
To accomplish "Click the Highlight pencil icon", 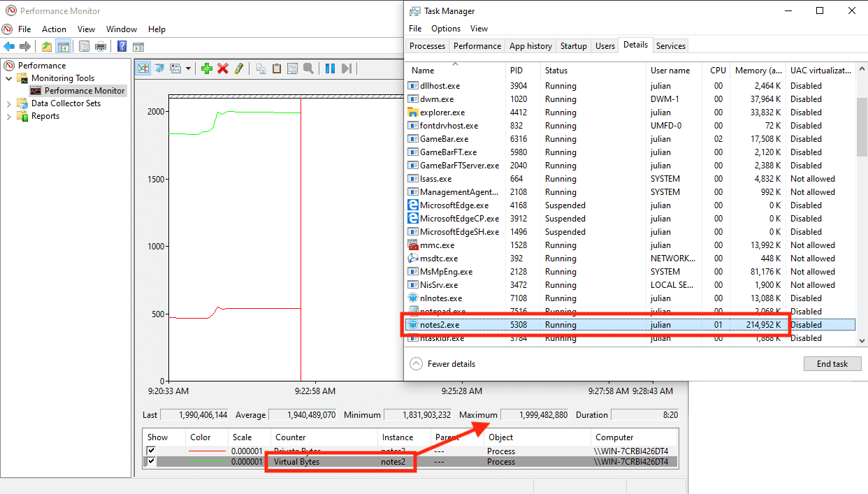I will (239, 68).
